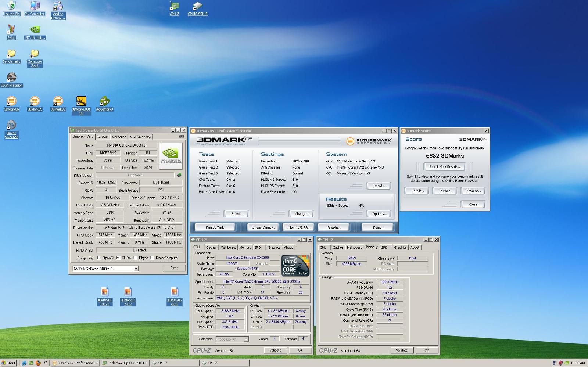The height and width of the screenshot is (367, 588).
Task: Click the GPU-Z BIOS save chip icon
Action: pos(179,175)
